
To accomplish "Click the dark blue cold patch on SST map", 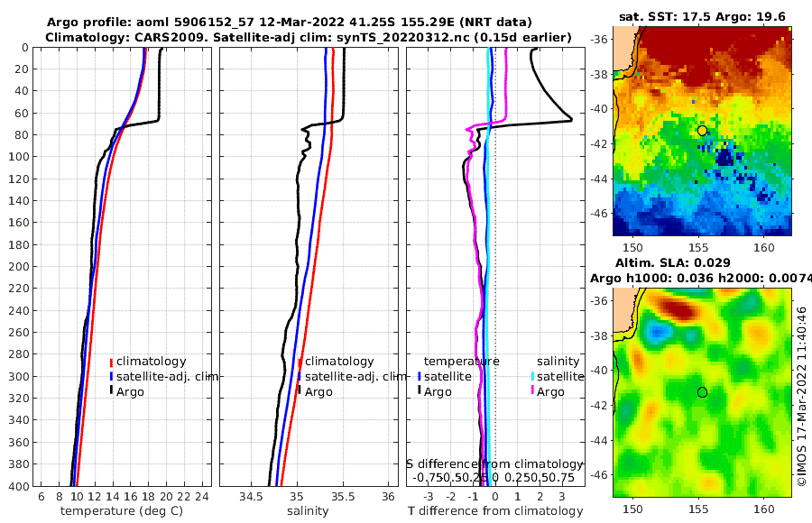I will 725,156.
